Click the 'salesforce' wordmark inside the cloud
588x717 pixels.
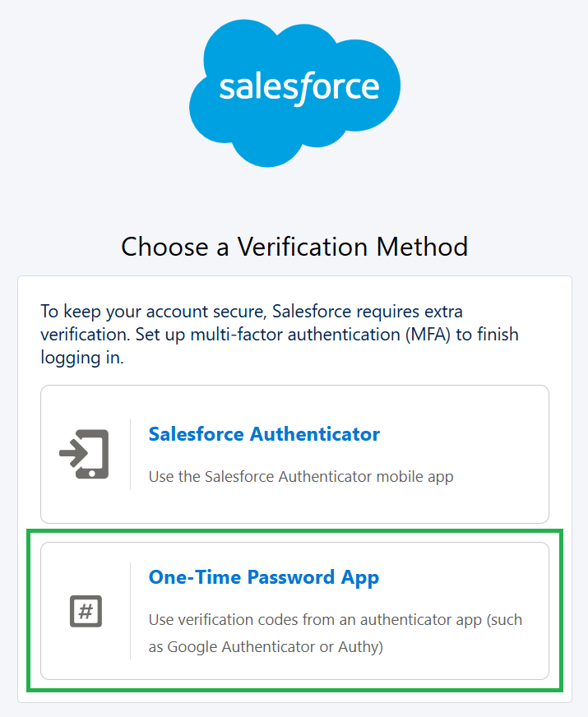pos(299,88)
